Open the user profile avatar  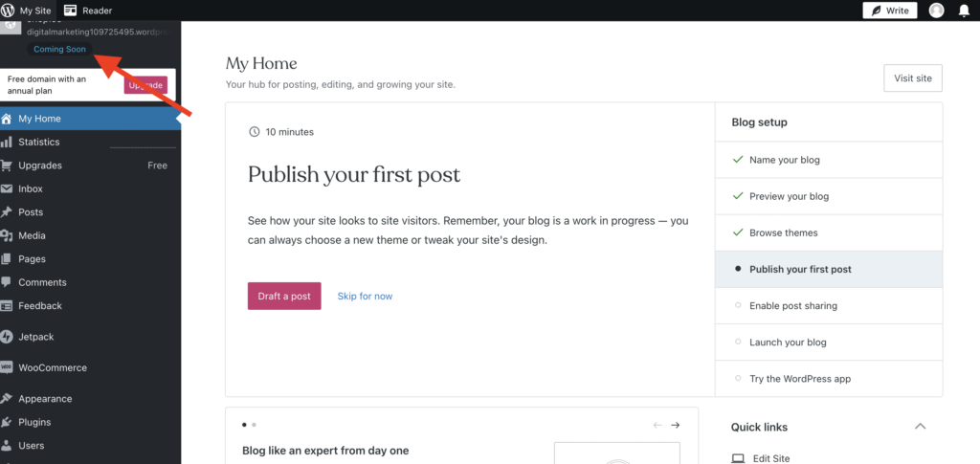coord(936,11)
